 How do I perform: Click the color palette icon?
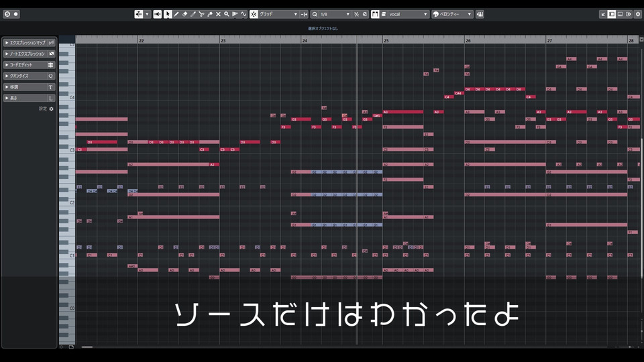tap(436, 14)
